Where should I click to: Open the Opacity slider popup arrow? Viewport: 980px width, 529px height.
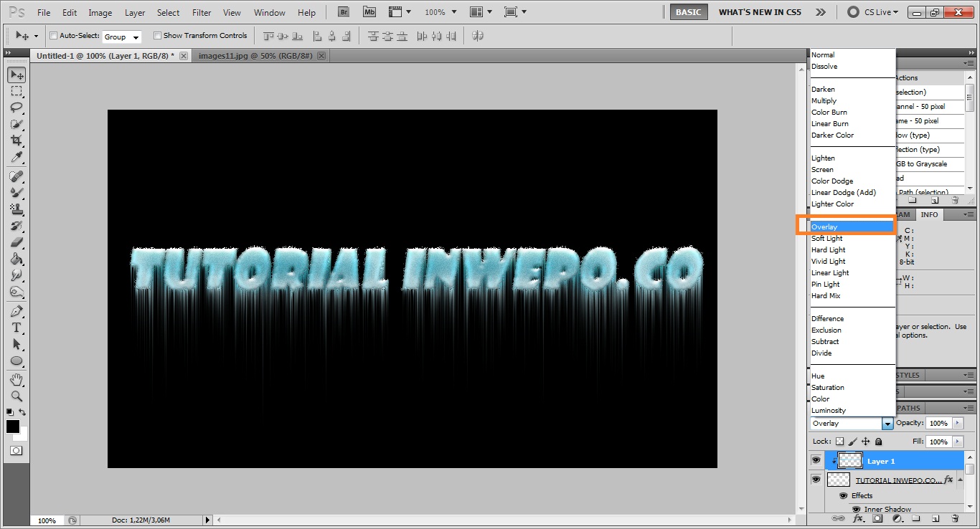point(956,423)
